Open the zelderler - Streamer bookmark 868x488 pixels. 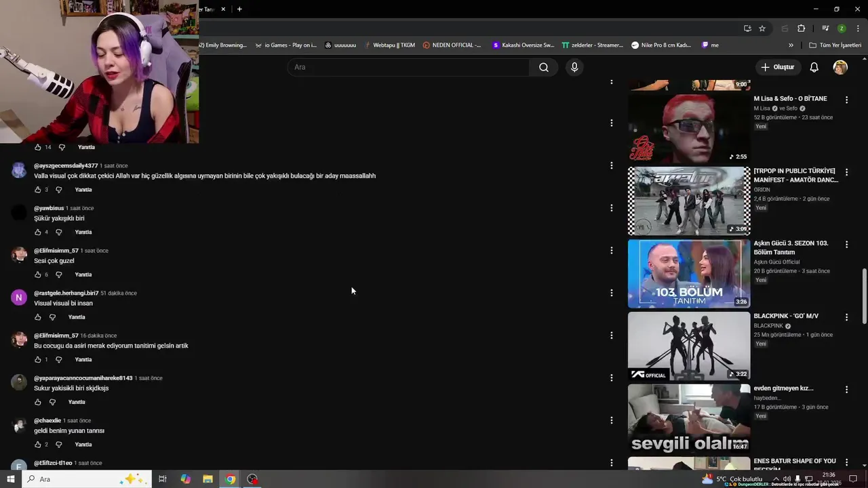[592, 45]
